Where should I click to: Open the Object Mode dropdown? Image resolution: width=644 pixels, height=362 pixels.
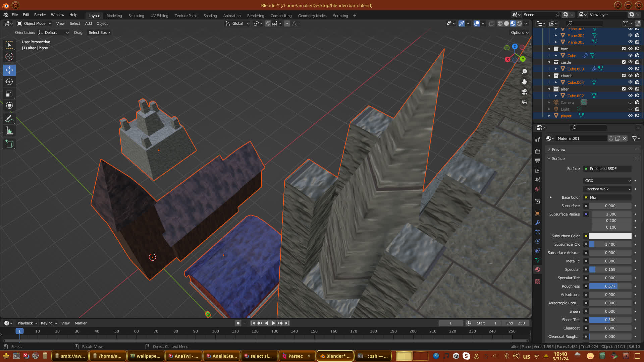coord(34,23)
